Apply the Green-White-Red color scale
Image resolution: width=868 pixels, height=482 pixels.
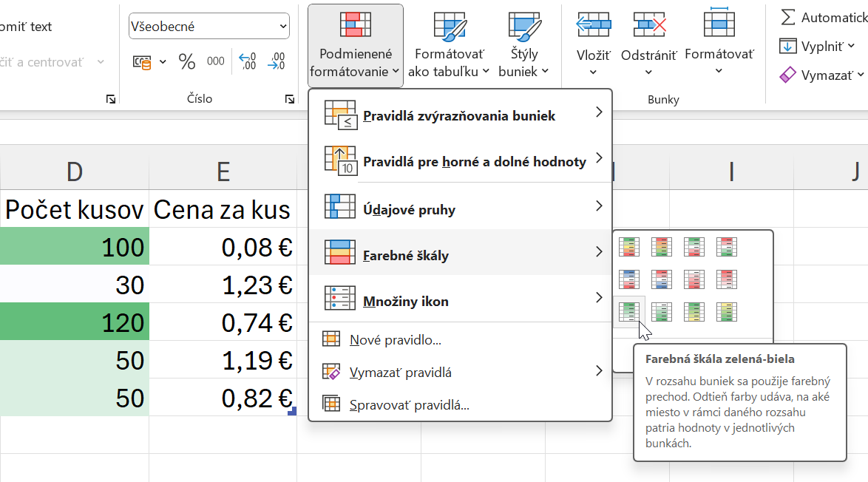694,247
